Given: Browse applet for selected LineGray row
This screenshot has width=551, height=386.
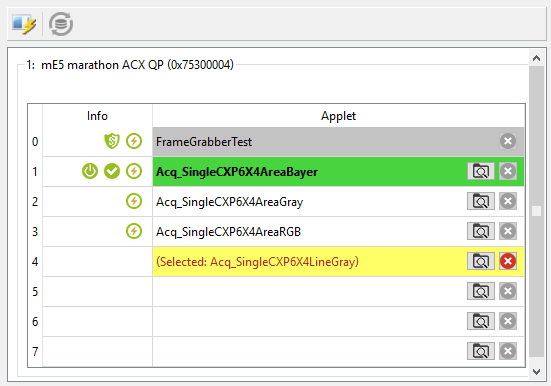Looking at the screenshot, I should 481,261.
